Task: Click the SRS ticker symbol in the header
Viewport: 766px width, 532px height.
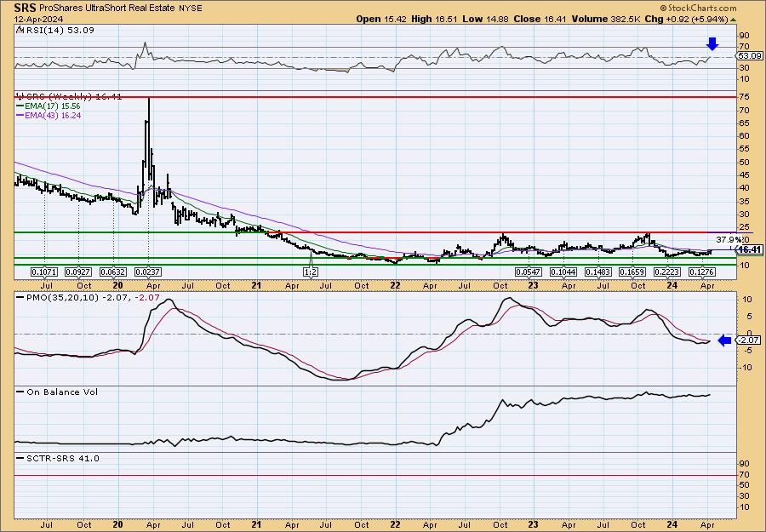Action: (x=24, y=8)
